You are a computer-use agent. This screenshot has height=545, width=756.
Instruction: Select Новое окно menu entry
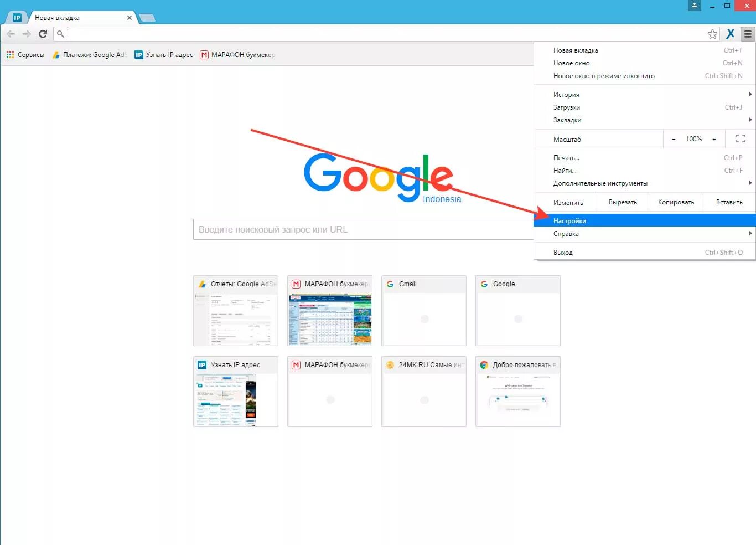pyautogui.click(x=645, y=63)
